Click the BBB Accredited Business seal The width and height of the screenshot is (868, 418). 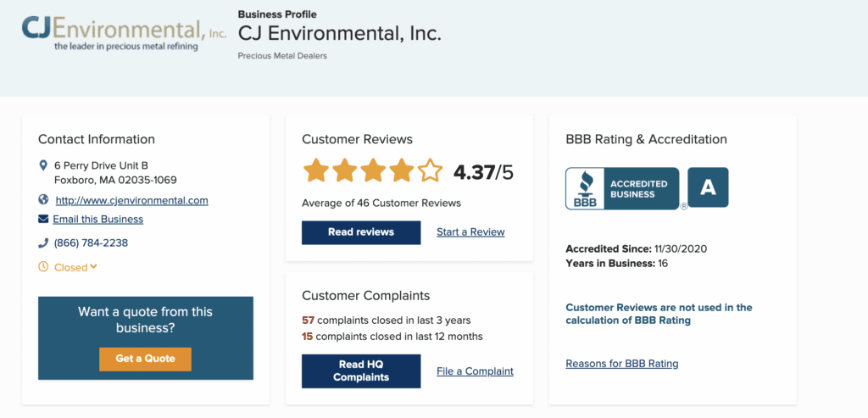point(622,189)
